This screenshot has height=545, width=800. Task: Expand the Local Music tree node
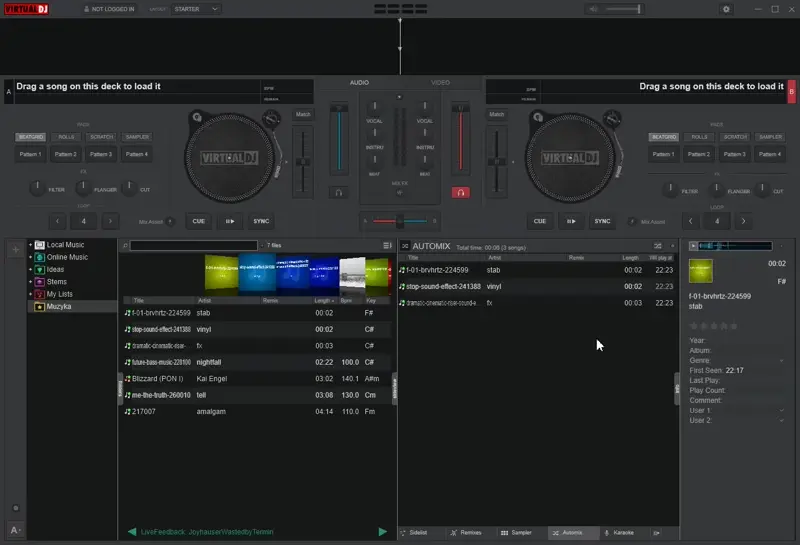point(31,245)
